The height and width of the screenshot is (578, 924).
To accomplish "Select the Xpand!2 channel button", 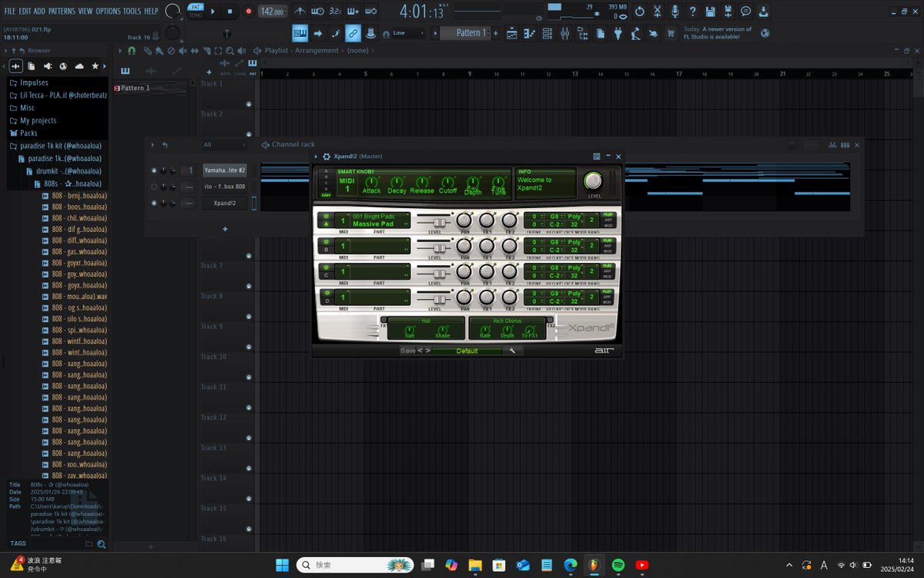I will tap(225, 203).
